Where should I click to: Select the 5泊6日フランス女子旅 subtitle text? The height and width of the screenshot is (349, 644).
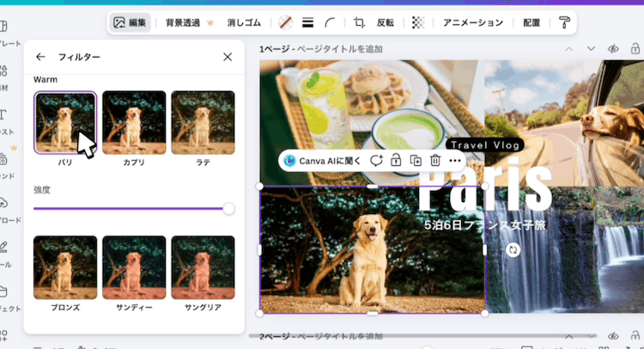(485, 225)
